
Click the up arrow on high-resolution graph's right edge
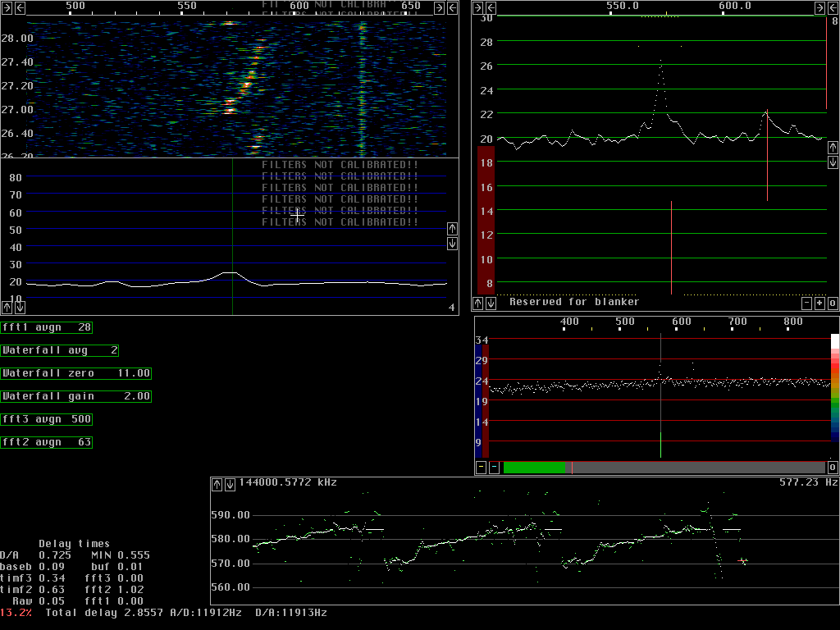[x=833, y=148]
